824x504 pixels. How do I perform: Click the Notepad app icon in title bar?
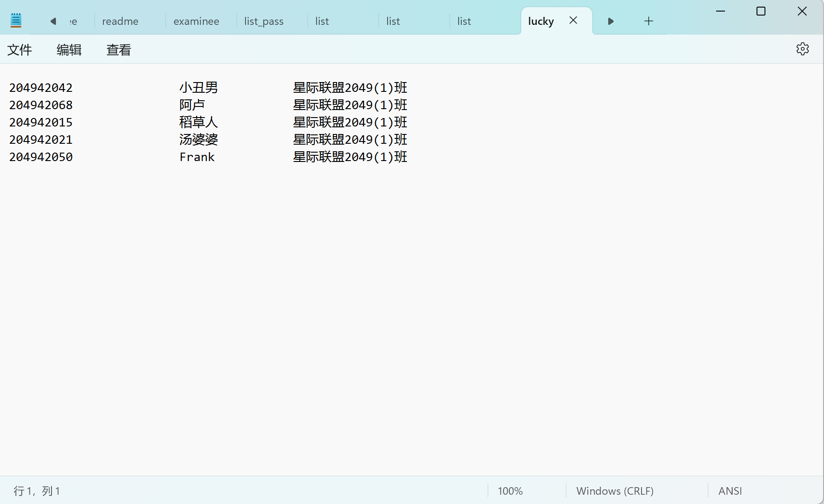pyautogui.click(x=16, y=20)
